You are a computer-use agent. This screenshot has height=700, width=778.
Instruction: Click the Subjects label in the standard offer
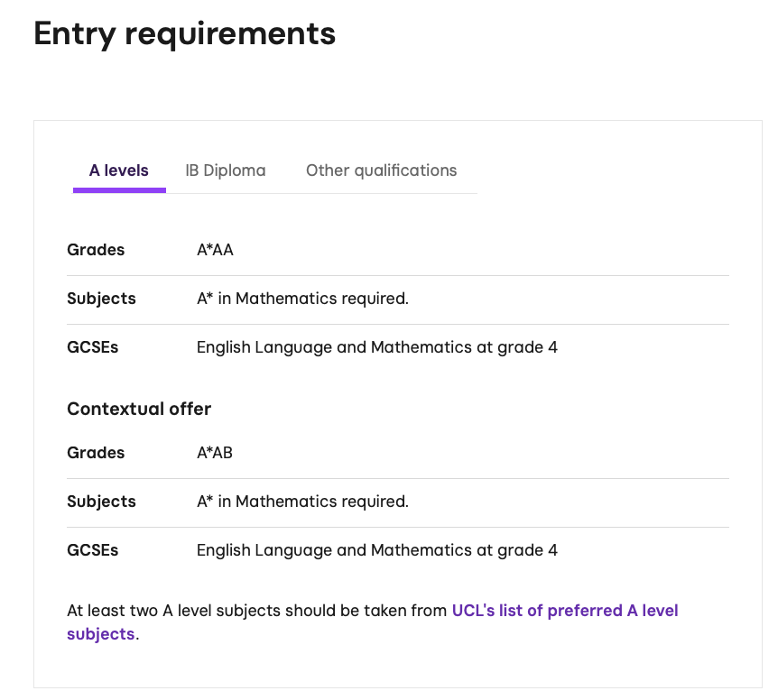tap(101, 299)
